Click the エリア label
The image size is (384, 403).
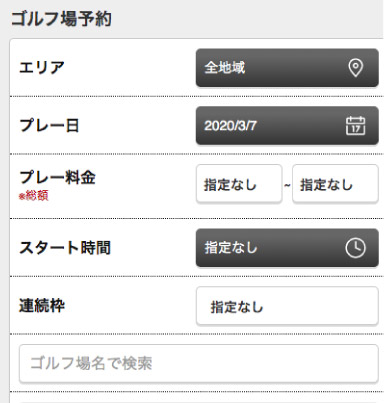42,68
